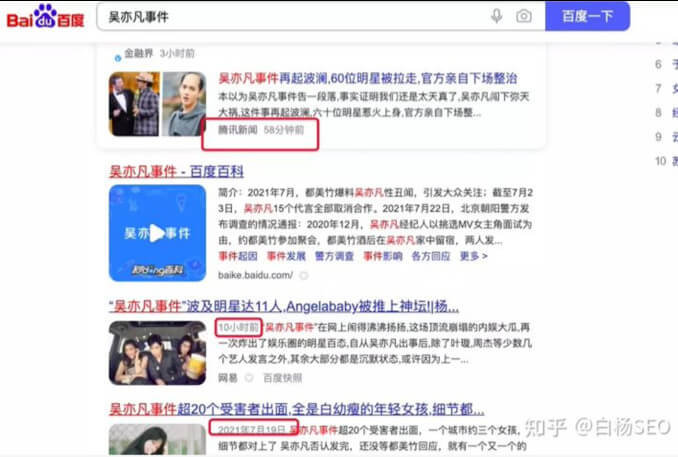This screenshot has height=457, width=678.
Task: Open the portrait thumbnail of the young man
Action: click(x=184, y=104)
